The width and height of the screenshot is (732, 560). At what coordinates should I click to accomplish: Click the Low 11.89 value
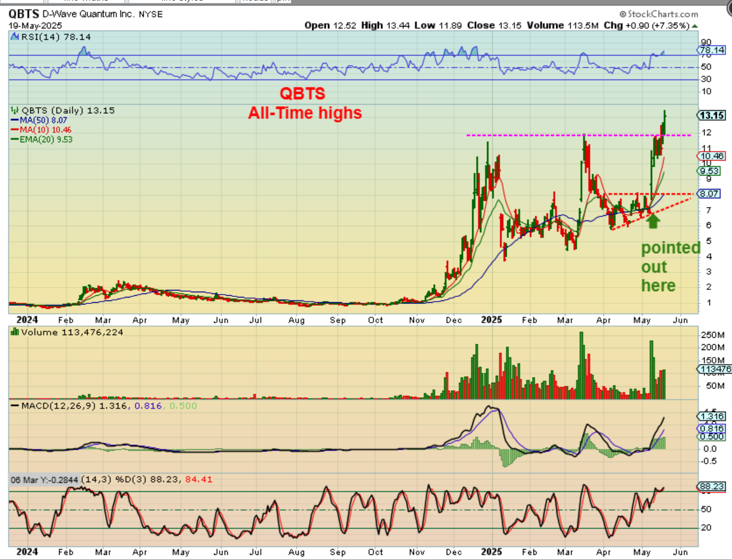point(438,26)
